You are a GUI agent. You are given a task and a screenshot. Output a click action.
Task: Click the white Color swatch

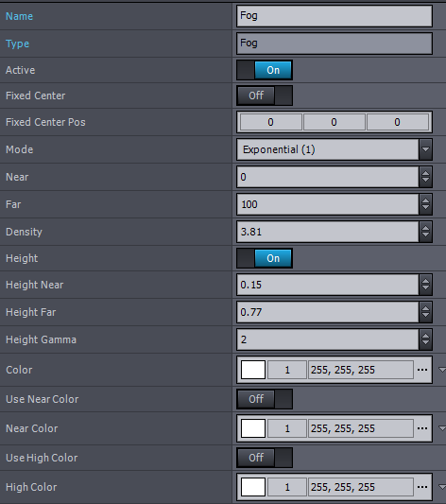253,370
